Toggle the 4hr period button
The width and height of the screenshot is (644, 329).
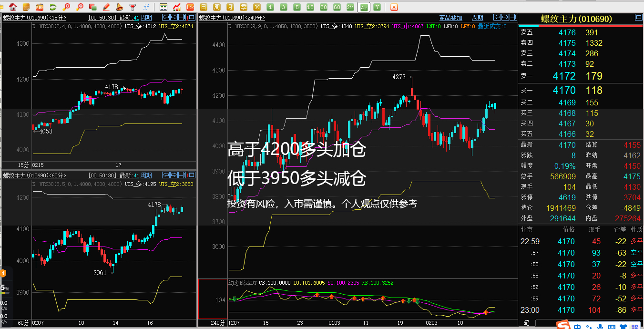click(364, 7)
